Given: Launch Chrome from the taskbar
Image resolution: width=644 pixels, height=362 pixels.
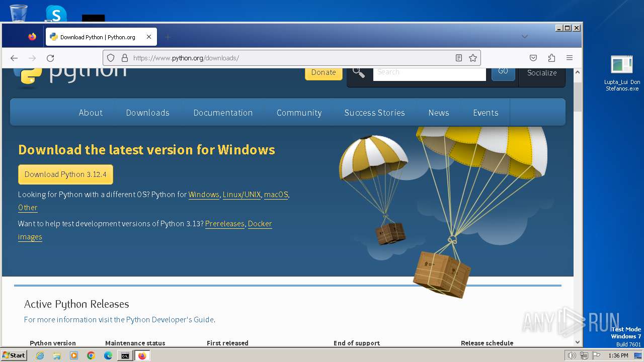Looking at the screenshot, I should pyautogui.click(x=91, y=355).
